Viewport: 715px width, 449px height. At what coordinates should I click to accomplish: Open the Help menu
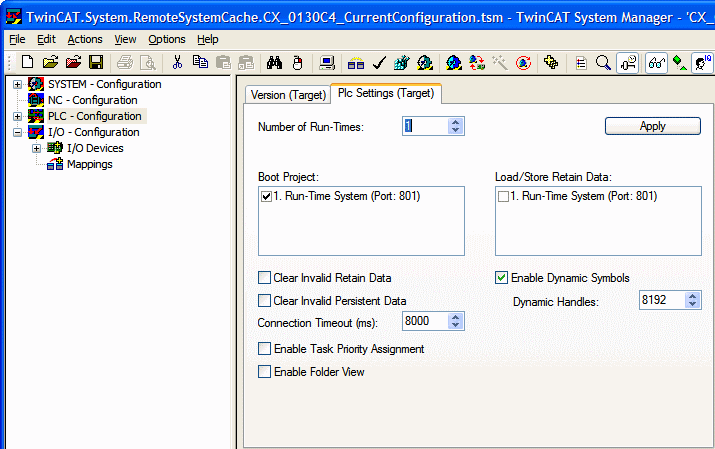(207, 39)
